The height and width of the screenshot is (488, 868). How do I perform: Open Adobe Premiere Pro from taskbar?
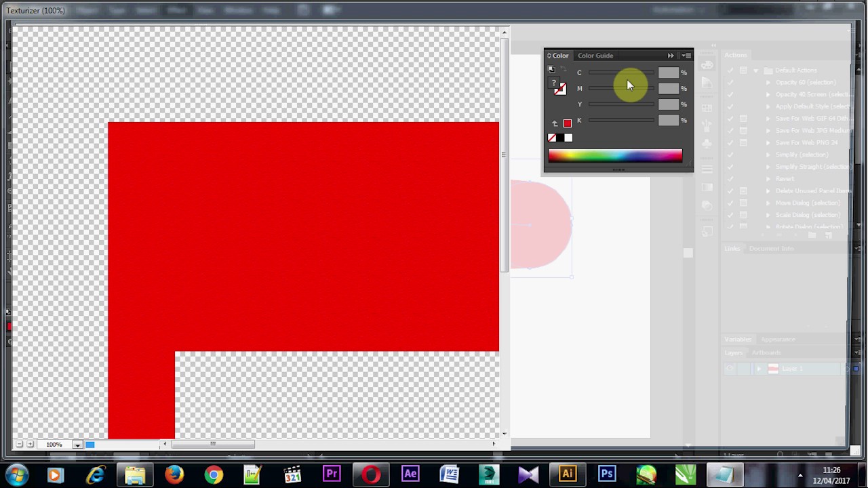click(x=332, y=474)
